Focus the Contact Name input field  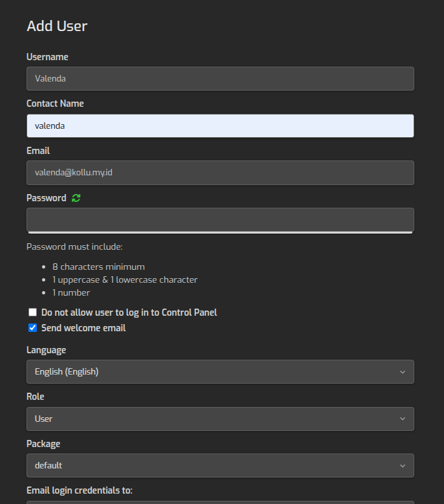pos(220,126)
